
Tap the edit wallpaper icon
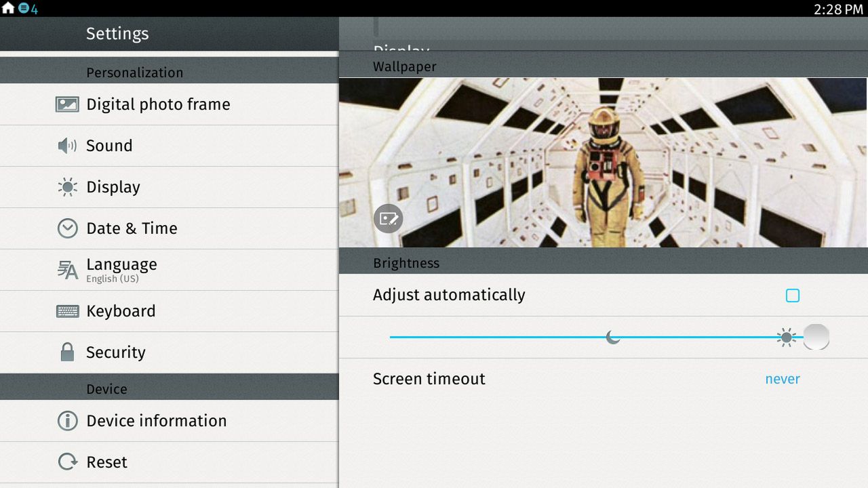(x=389, y=218)
